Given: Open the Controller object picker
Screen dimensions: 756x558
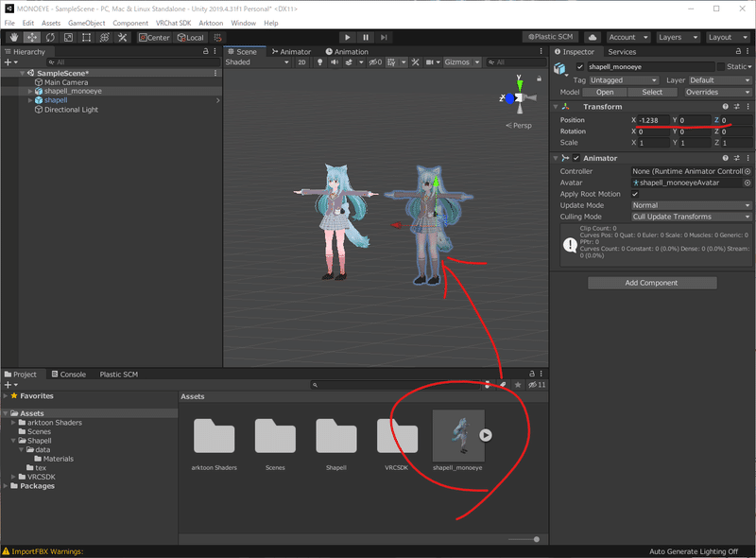Looking at the screenshot, I should coord(747,171).
